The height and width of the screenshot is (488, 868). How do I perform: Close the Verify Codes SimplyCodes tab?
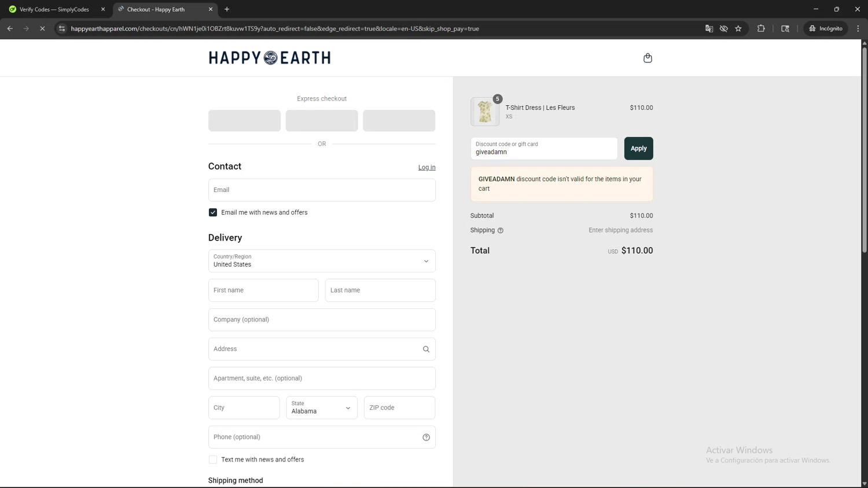tap(103, 9)
